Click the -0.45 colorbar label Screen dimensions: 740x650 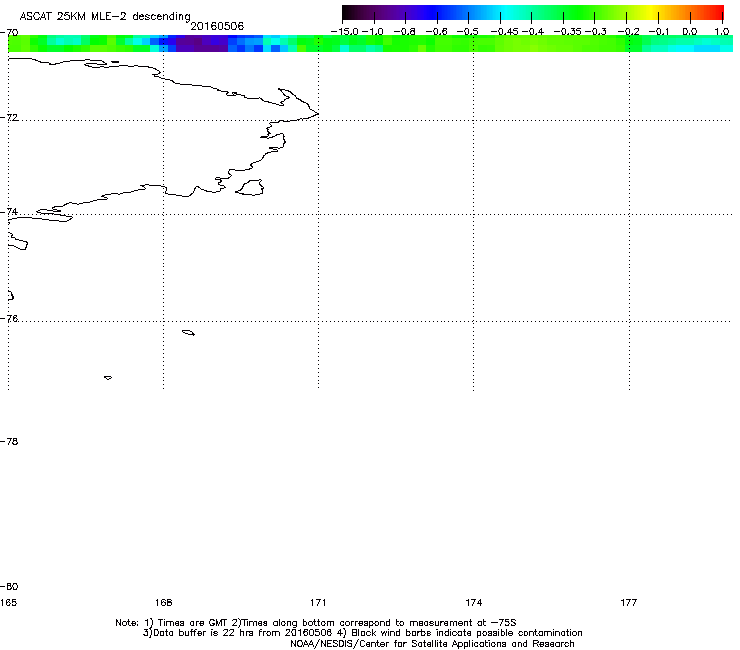pyautogui.click(x=505, y=31)
